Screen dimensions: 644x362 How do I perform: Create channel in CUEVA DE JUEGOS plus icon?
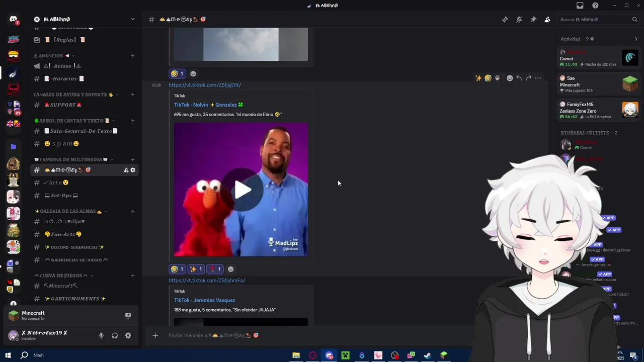coord(133,276)
